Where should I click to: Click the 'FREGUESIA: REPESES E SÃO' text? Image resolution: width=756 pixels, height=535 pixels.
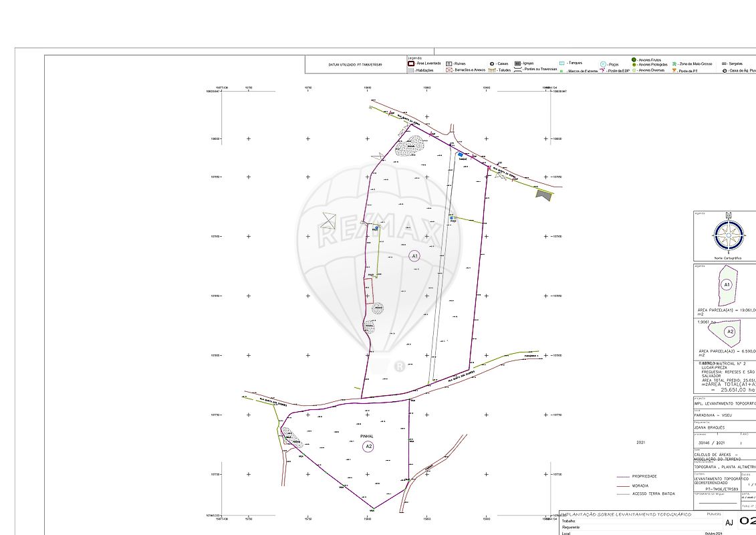point(728,372)
